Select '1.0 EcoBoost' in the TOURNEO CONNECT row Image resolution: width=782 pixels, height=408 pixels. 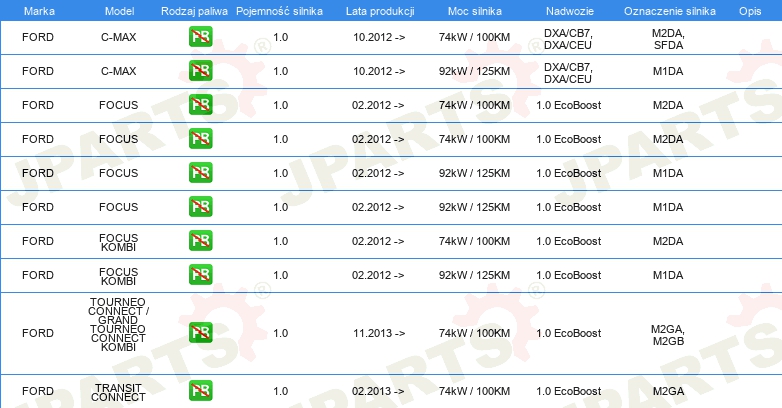[569, 333]
